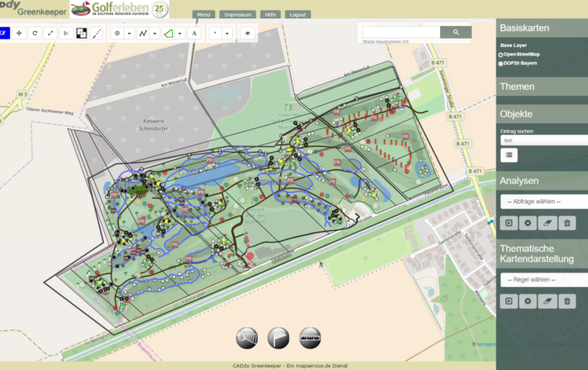
Task: Click the eraser icon under Analysen
Action: click(547, 222)
